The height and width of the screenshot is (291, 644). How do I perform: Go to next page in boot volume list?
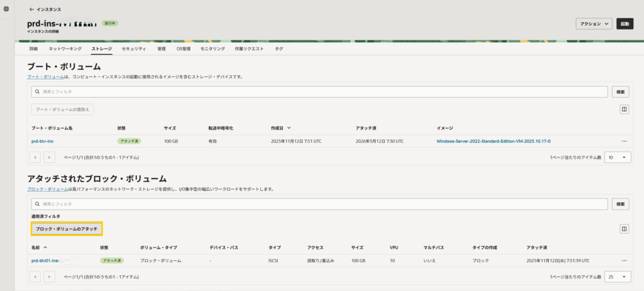[50, 157]
